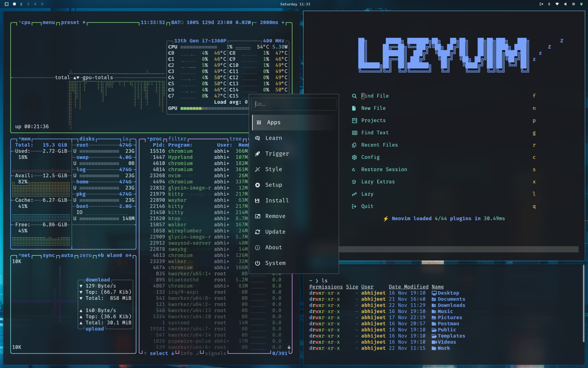588x368 pixels.
Task: Choose Style in the launcher menu
Action: (294, 169)
